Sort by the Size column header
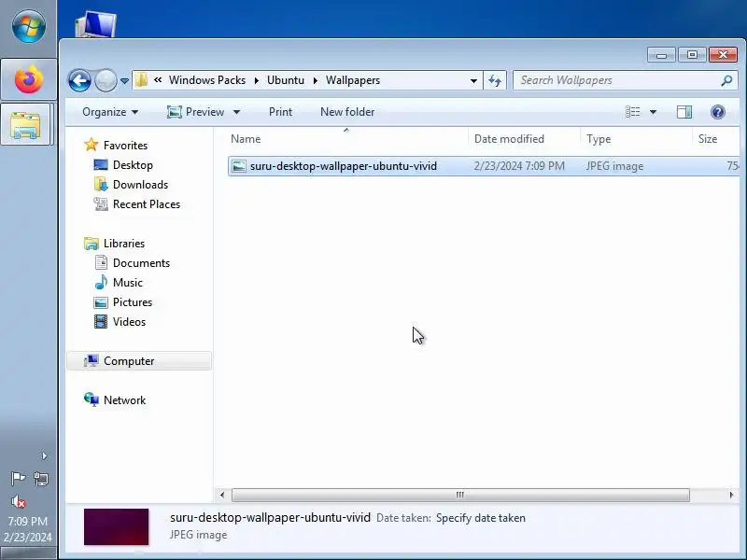Screen dimensions: 747x560 point(716,138)
